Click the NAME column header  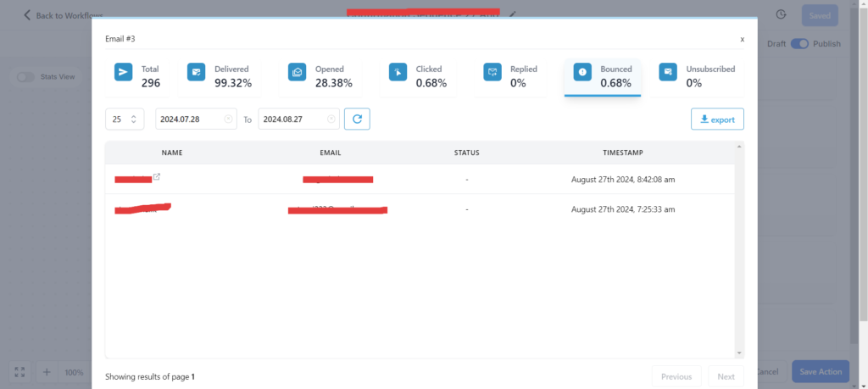172,153
